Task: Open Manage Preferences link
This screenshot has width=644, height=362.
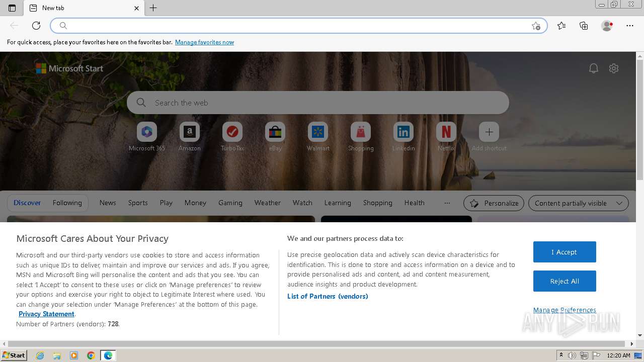Action: tap(565, 310)
